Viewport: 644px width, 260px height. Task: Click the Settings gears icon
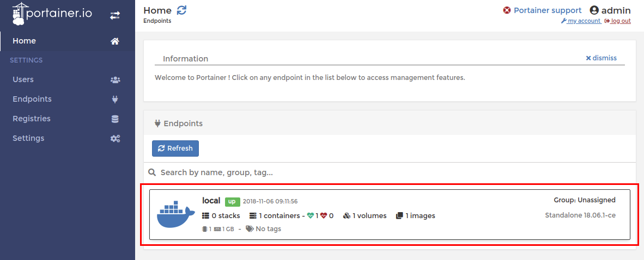(115, 139)
